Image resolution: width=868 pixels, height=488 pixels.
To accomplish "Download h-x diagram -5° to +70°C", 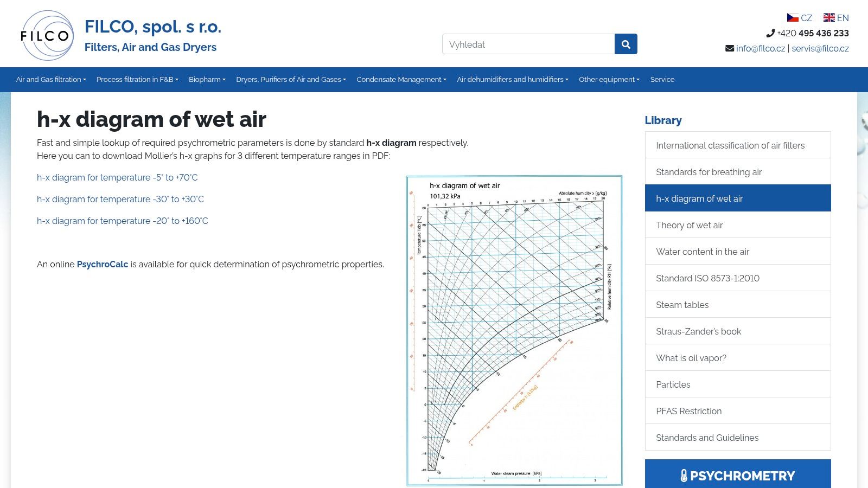I will [117, 177].
